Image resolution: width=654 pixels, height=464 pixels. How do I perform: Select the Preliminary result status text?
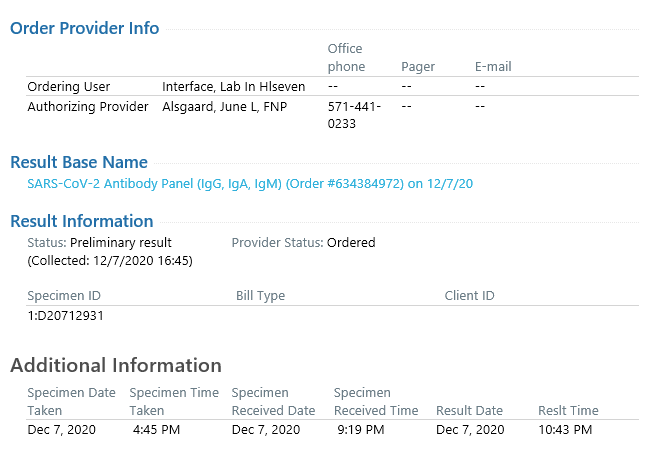[x=121, y=242]
